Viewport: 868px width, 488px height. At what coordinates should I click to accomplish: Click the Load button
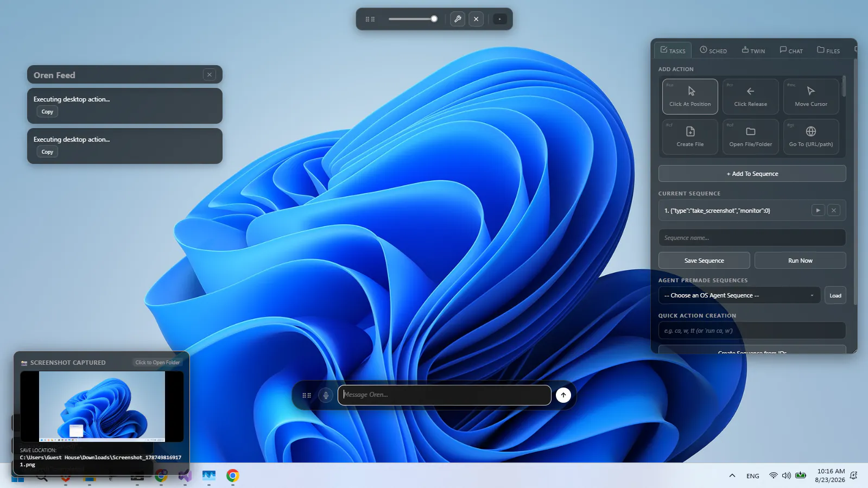835,295
